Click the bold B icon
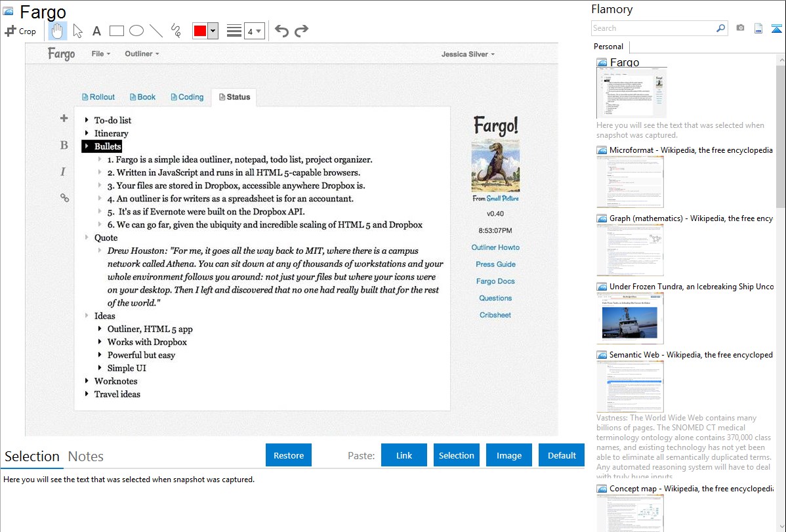 click(x=64, y=145)
